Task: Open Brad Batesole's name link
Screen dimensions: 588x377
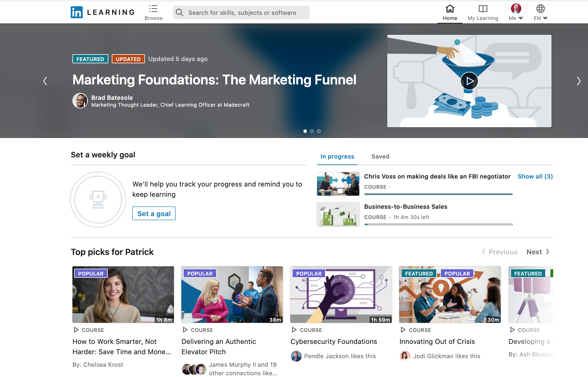Action: [x=112, y=98]
